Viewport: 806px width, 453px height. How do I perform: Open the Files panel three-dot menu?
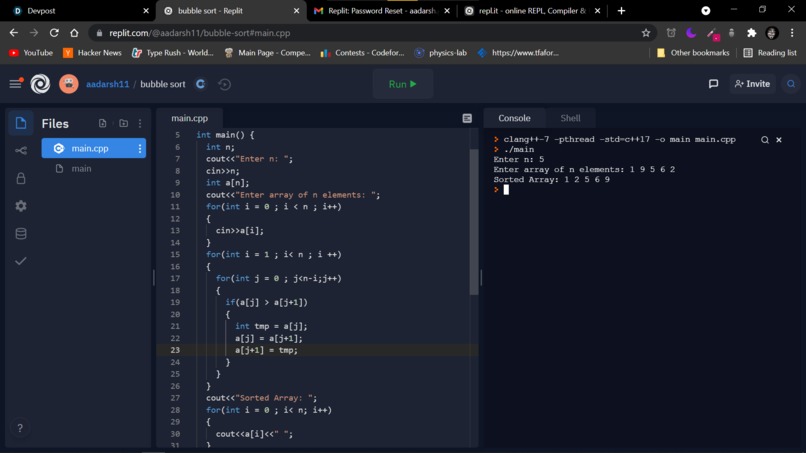click(140, 123)
